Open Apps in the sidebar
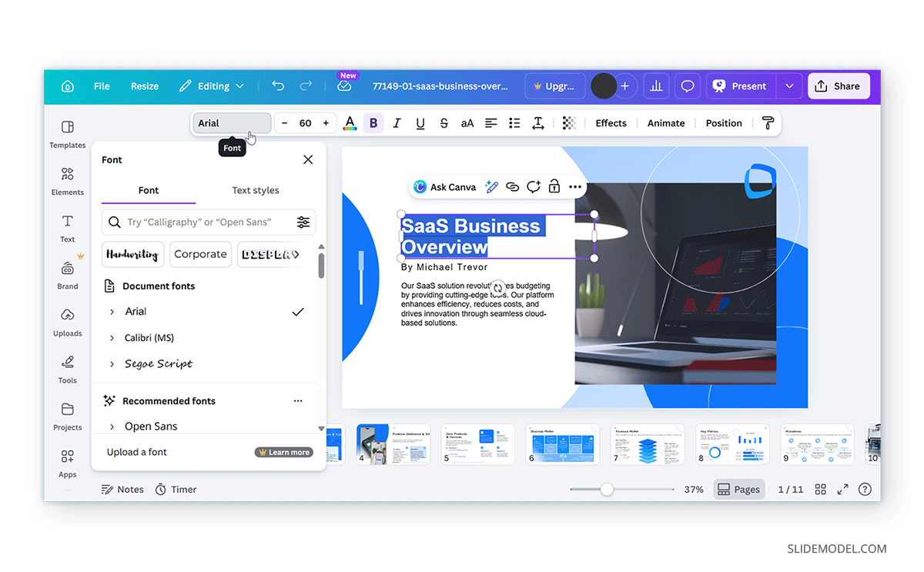 coord(68,463)
